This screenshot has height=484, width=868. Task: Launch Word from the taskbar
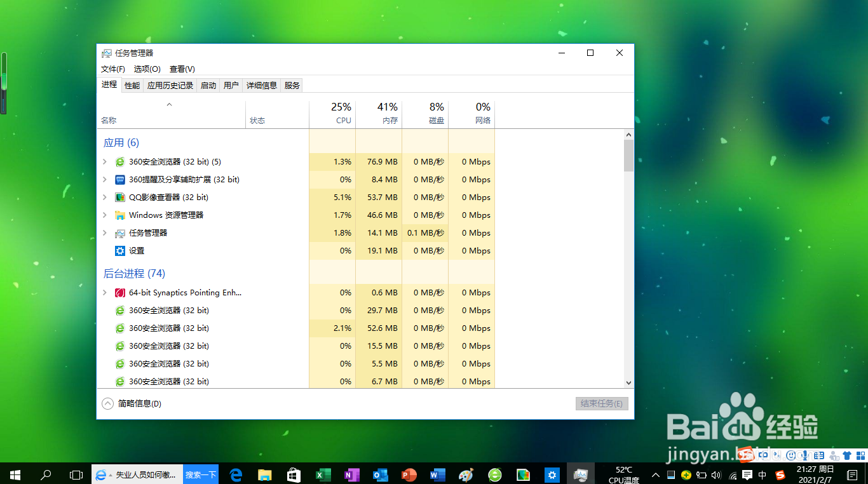438,474
